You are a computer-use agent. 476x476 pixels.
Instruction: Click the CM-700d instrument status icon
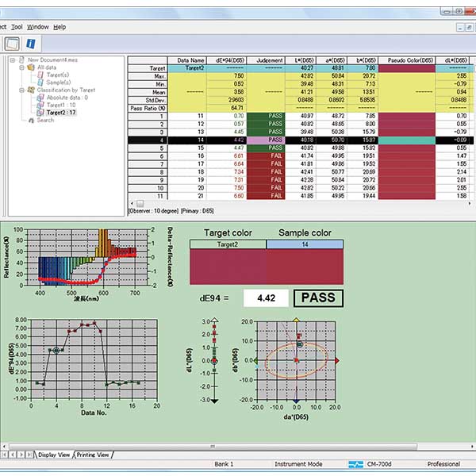click(x=355, y=464)
